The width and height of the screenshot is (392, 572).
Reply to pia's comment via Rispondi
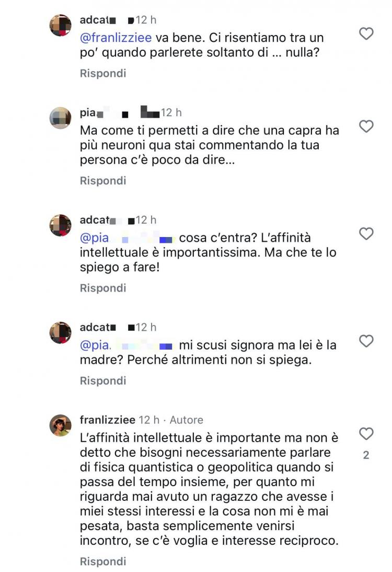[x=103, y=181]
